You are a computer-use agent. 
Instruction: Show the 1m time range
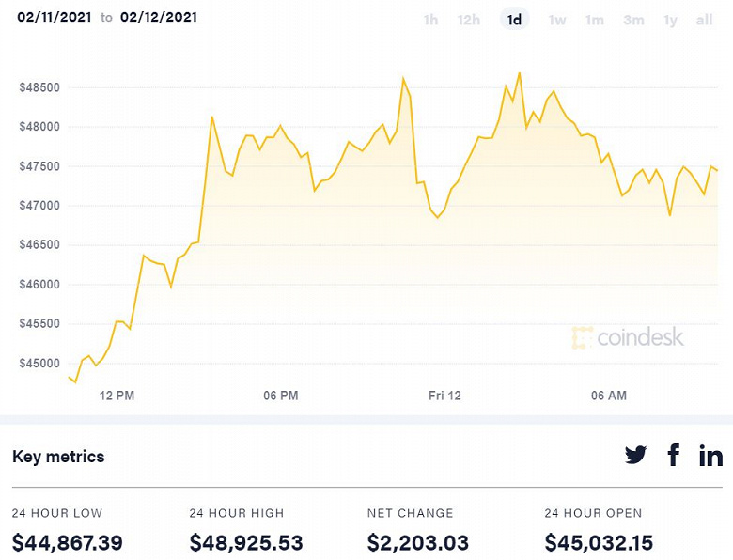click(594, 20)
